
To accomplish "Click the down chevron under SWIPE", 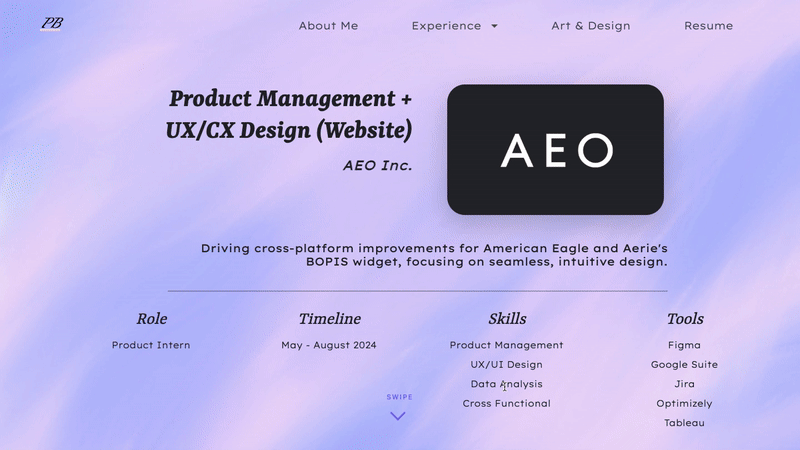I will click(x=398, y=416).
